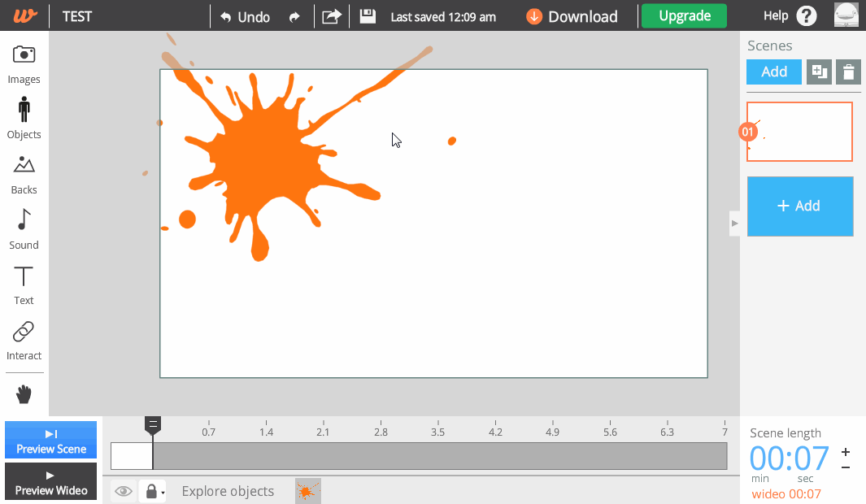Click the 00:07 scene length value

click(790, 458)
